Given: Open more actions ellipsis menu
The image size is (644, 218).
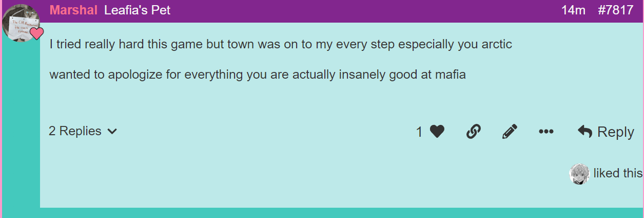Looking at the screenshot, I should point(546,132).
